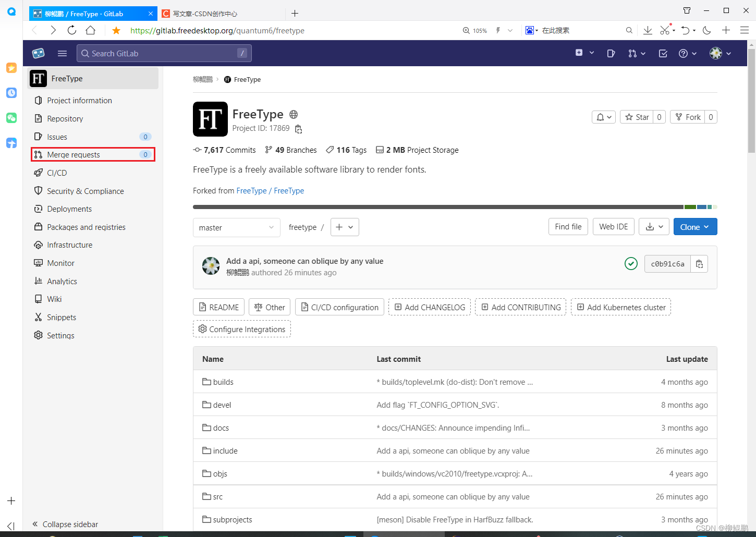Go to Merge requests in sidebar
This screenshot has width=756, height=537.
[93, 154]
